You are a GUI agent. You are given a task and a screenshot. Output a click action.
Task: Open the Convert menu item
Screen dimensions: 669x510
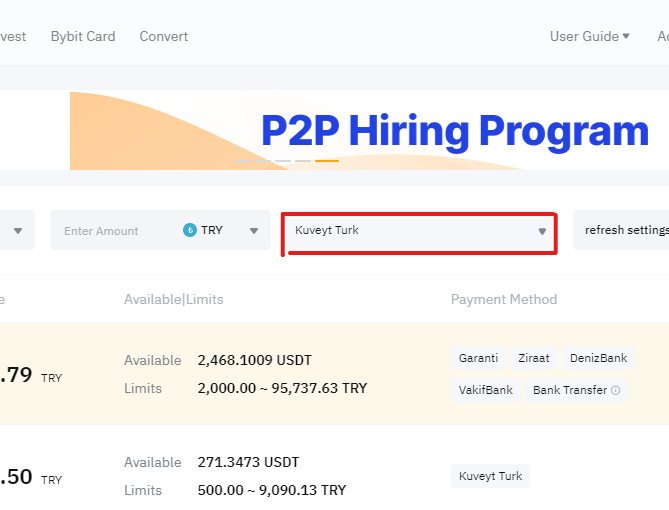tap(164, 36)
